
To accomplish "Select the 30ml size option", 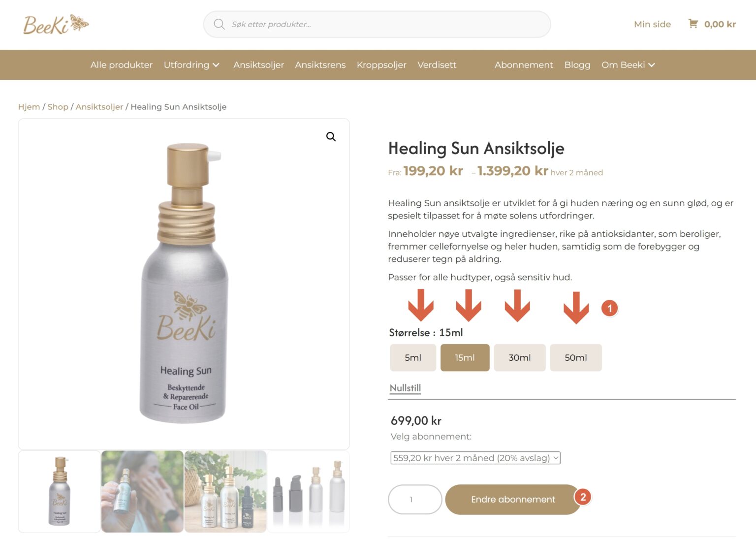I will coord(520,357).
